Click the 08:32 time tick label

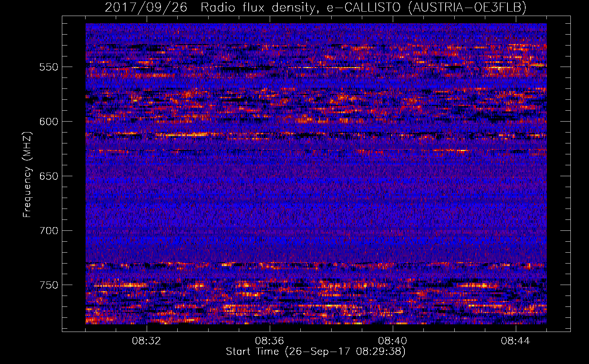[x=147, y=341]
